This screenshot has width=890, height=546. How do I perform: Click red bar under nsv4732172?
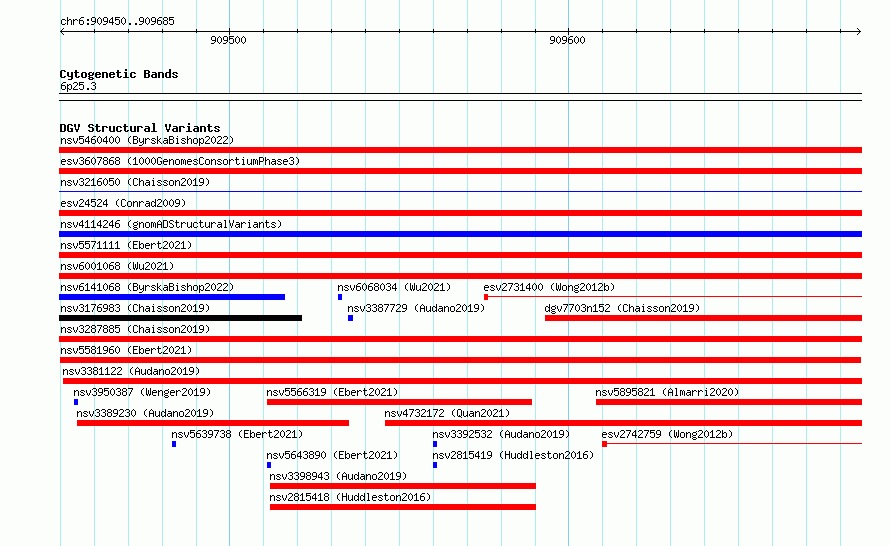click(x=623, y=423)
